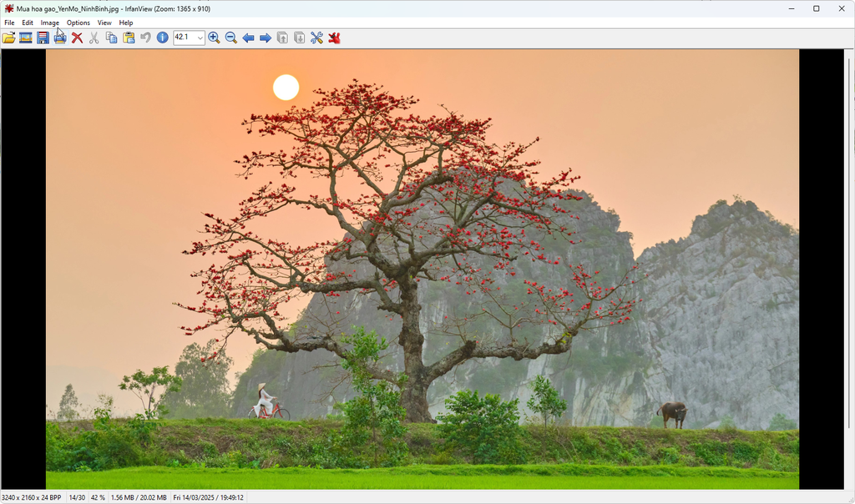
Task: Click the Cut scissors icon
Action: 94,38
